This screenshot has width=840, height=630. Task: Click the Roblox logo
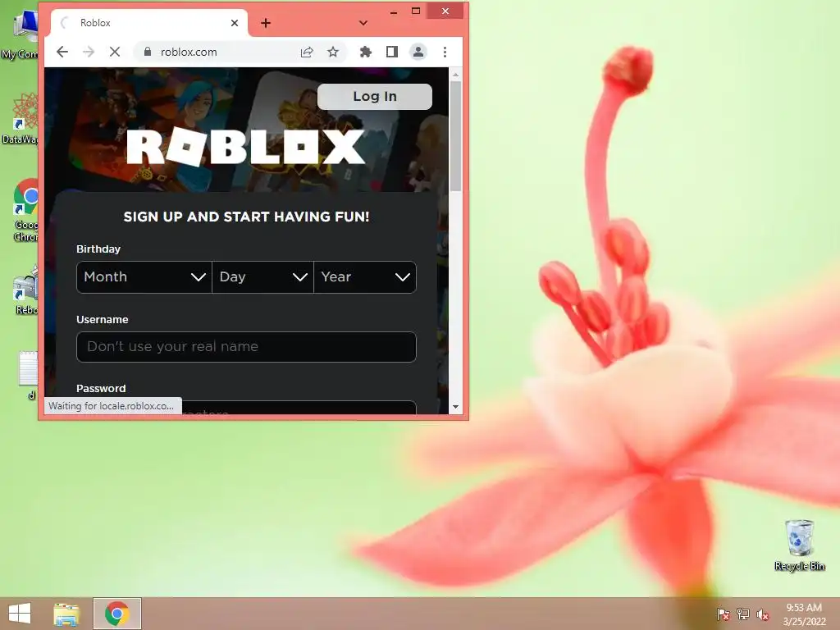[246, 147]
